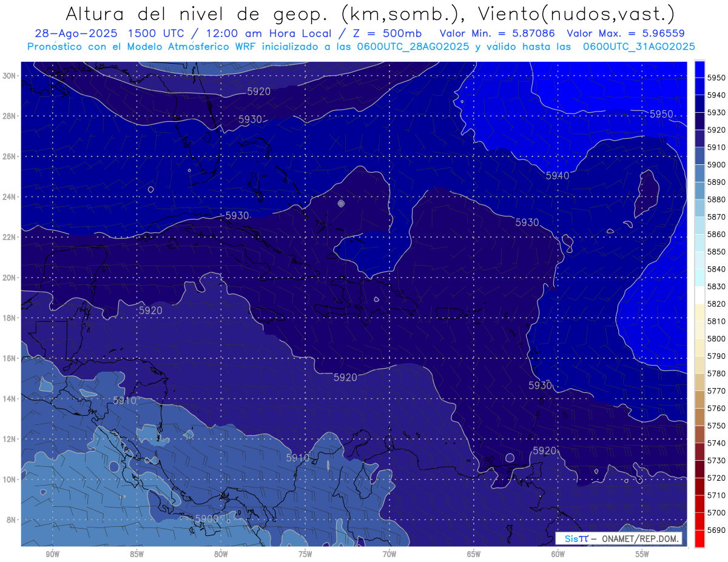The image size is (728, 562).
Task: Select 'Valor Min. = 5.87086' text
Action: coord(497,34)
